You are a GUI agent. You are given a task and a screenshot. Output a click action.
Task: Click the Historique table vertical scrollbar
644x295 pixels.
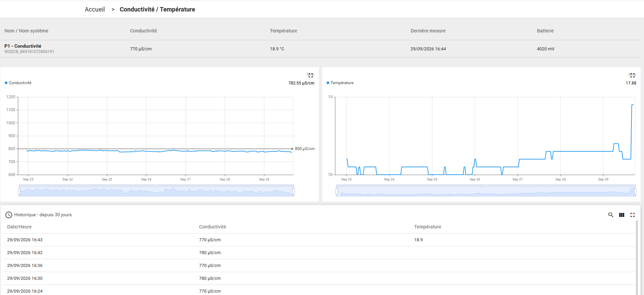[637, 257]
